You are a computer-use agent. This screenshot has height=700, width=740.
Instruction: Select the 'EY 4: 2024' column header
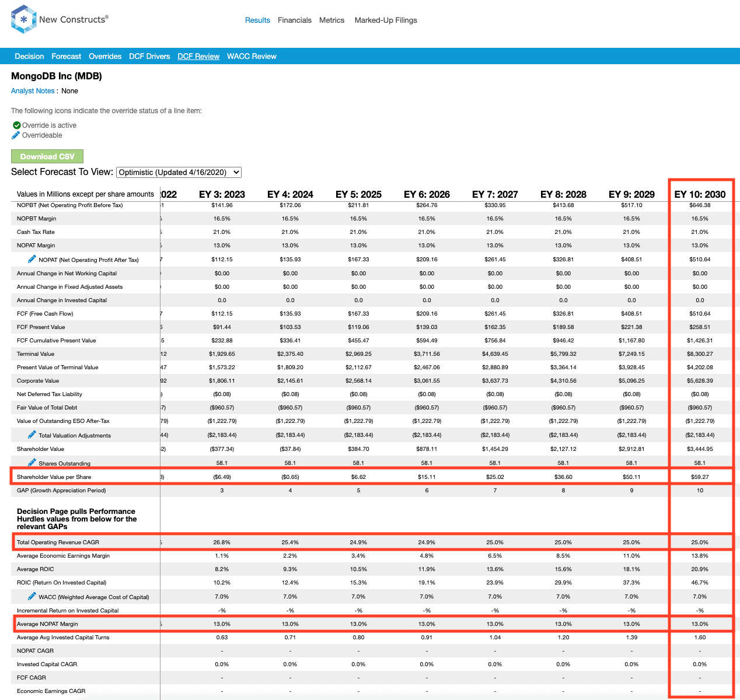pos(290,194)
